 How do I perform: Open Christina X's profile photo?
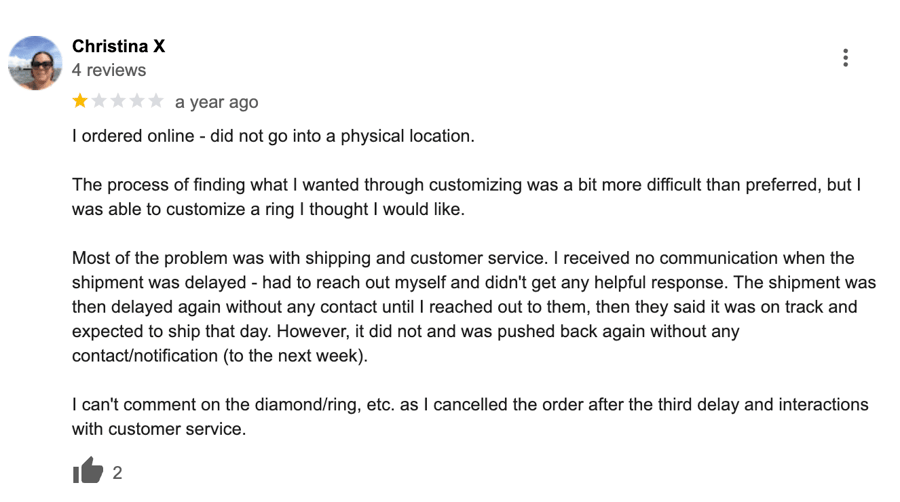point(35,63)
